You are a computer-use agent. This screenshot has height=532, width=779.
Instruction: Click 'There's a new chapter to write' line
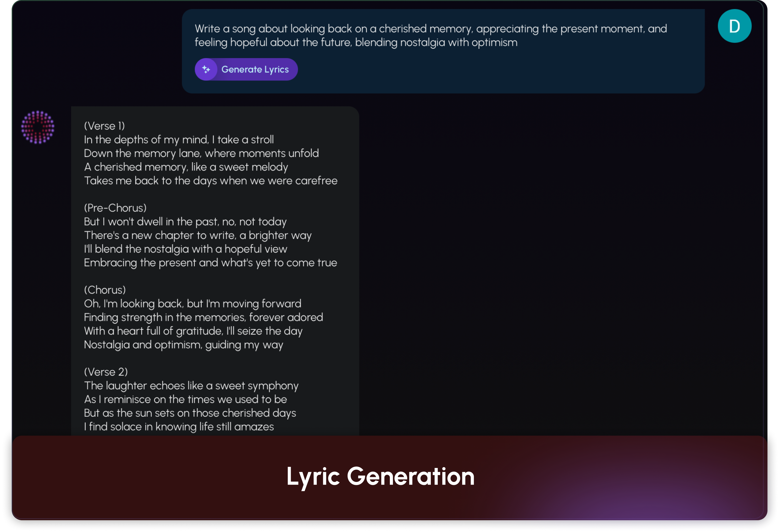pyautogui.click(x=198, y=236)
